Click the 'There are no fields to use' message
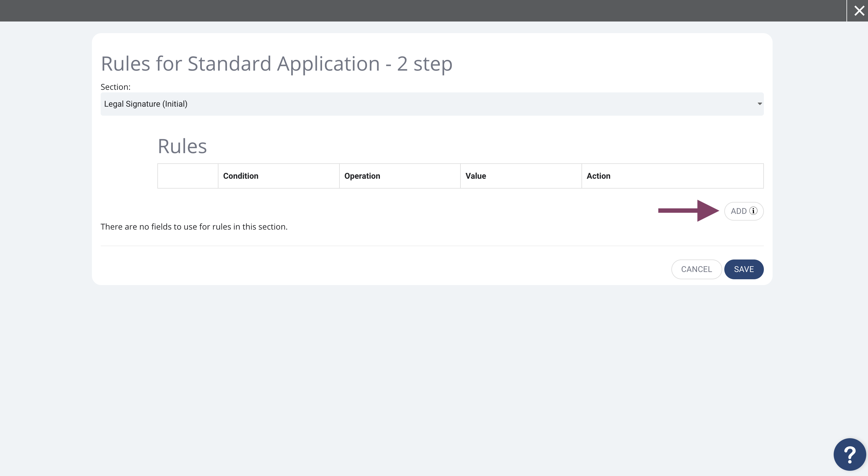868x476 pixels. (x=194, y=227)
